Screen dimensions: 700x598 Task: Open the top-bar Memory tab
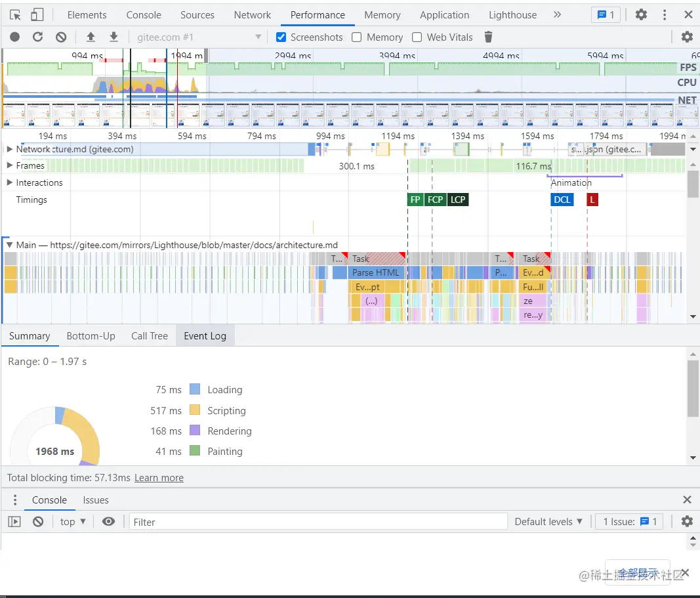[382, 14]
